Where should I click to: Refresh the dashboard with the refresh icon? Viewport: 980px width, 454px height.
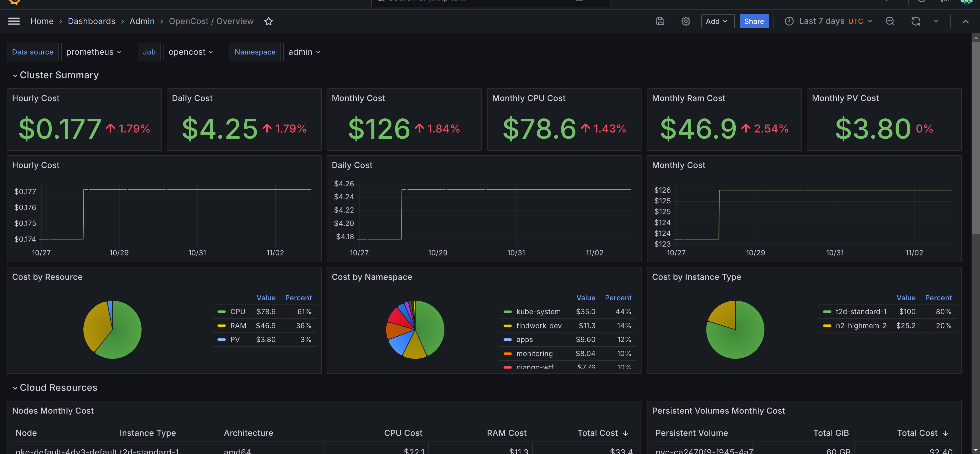pyautogui.click(x=915, y=21)
